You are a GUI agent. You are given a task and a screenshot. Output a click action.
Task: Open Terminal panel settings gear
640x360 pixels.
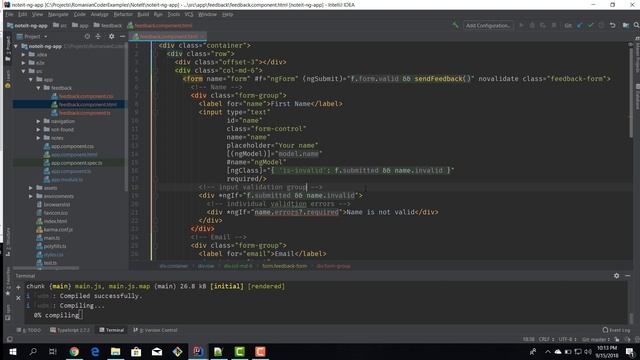coord(616,276)
